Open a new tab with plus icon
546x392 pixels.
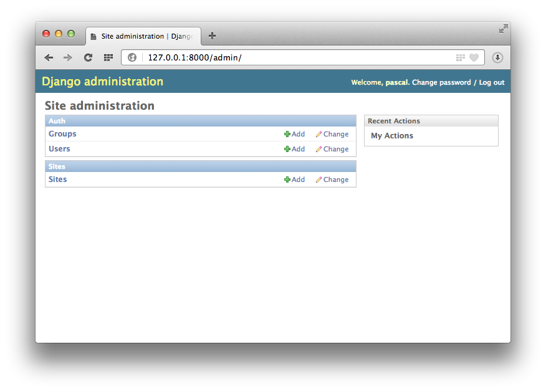tap(212, 36)
